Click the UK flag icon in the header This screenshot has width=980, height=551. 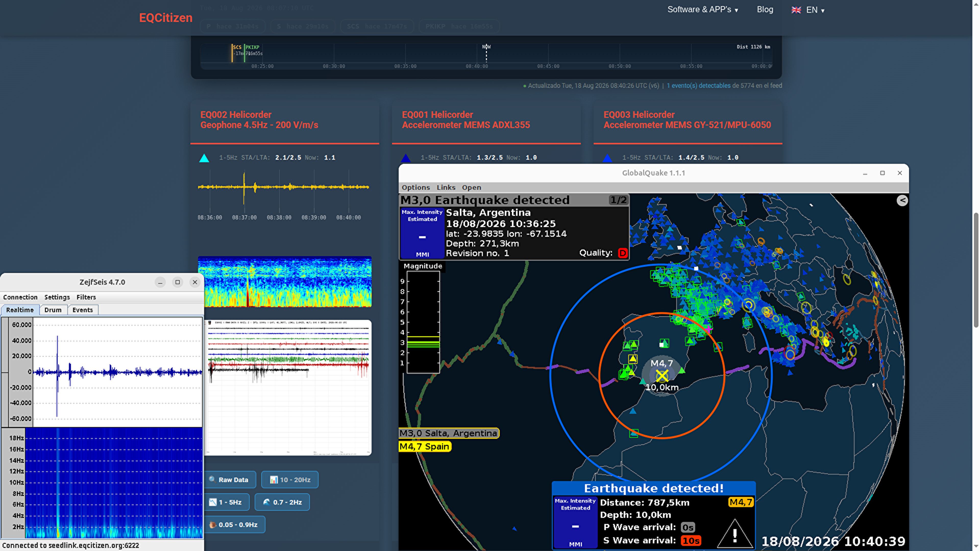(796, 10)
